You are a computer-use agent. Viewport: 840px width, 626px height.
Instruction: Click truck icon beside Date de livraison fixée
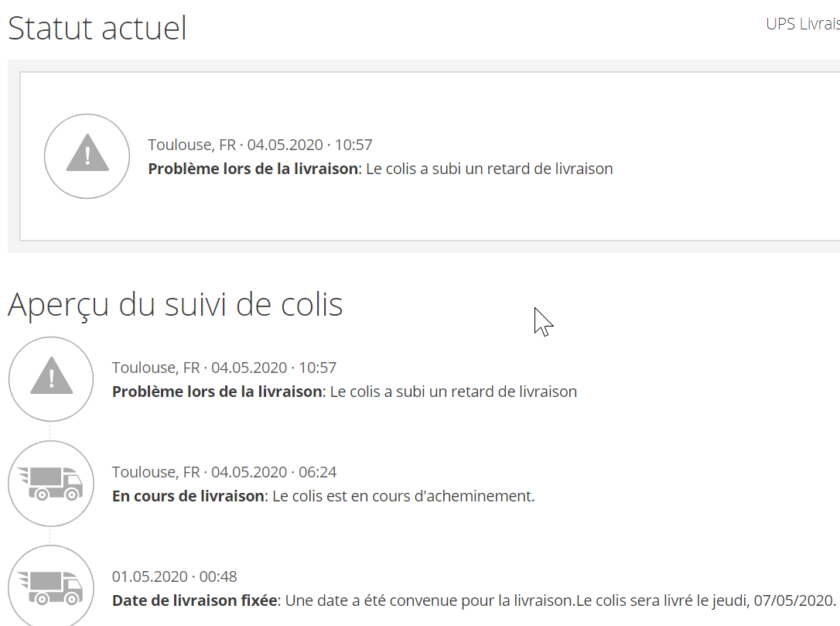51,587
